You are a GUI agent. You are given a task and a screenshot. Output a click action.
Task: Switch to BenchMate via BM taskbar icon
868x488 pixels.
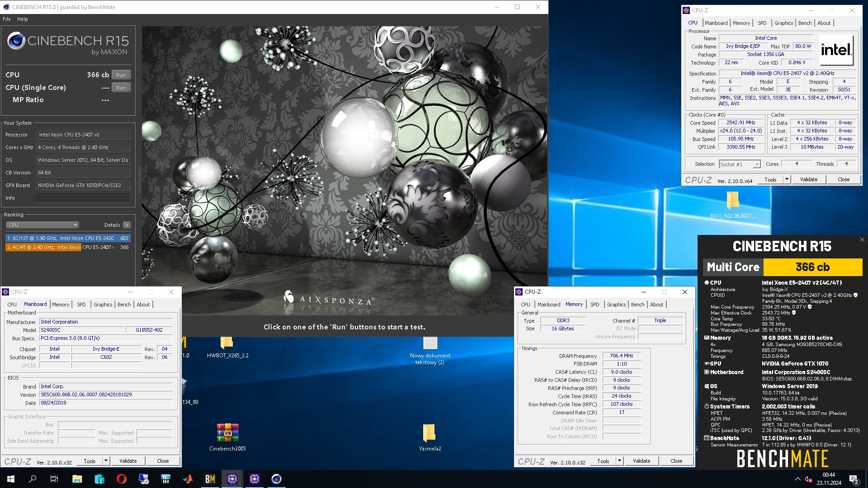click(210, 479)
